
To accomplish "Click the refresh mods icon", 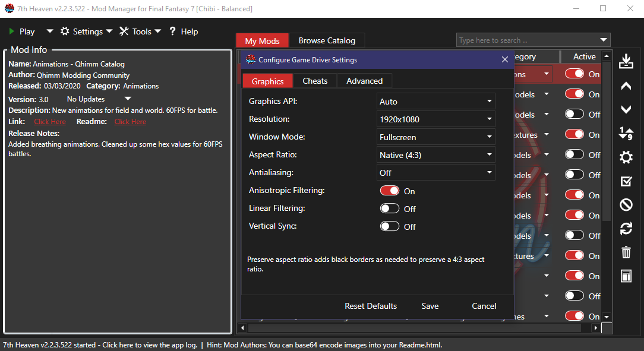I will (626, 228).
